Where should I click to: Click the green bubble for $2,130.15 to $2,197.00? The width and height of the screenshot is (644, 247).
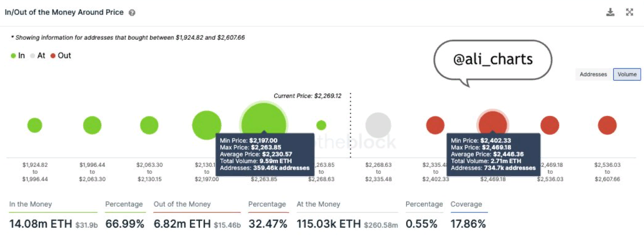(207, 125)
